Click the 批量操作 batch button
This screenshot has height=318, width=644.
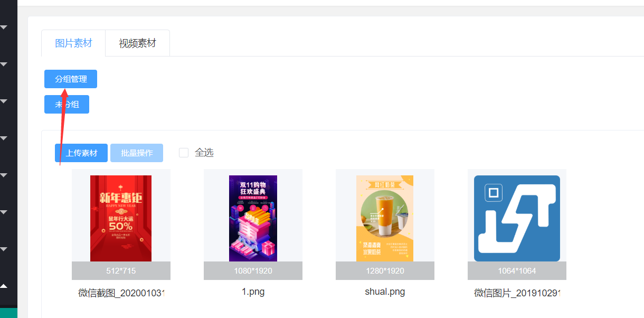pos(137,153)
